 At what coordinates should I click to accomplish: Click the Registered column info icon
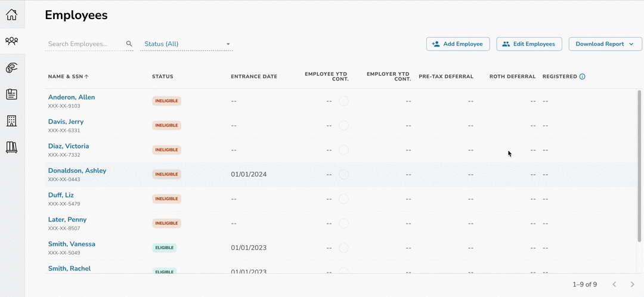coord(583,77)
